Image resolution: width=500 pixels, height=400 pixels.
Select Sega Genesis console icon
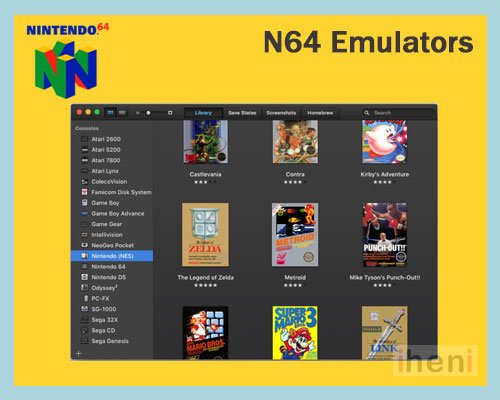coord(85,341)
